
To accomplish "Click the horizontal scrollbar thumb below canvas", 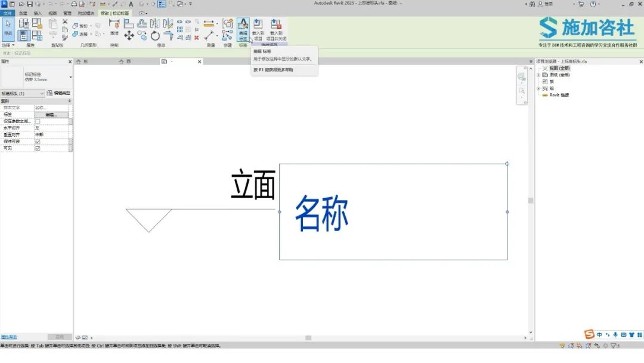I will 308,338.
